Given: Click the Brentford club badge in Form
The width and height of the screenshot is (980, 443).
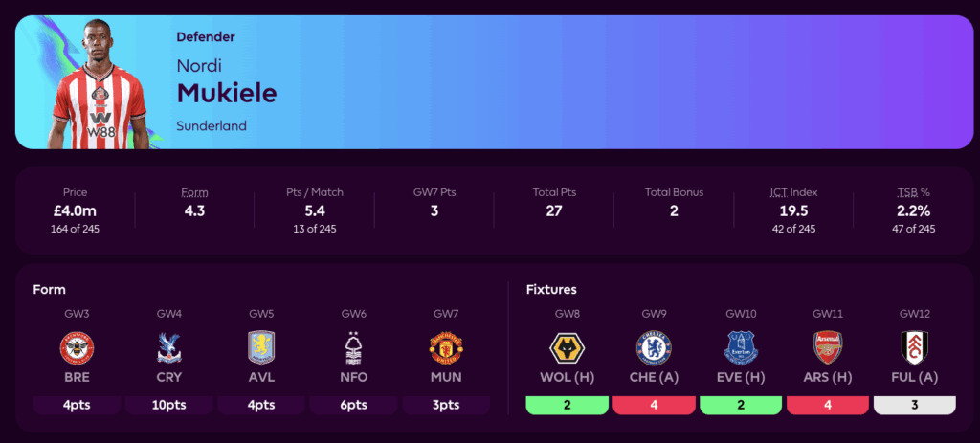Looking at the screenshot, I should tap(77, 347).
